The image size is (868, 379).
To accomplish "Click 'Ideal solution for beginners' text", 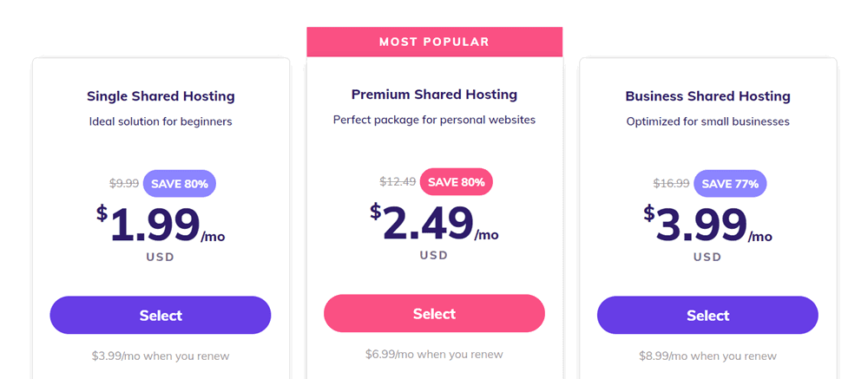I will click(x=161, y=121).
